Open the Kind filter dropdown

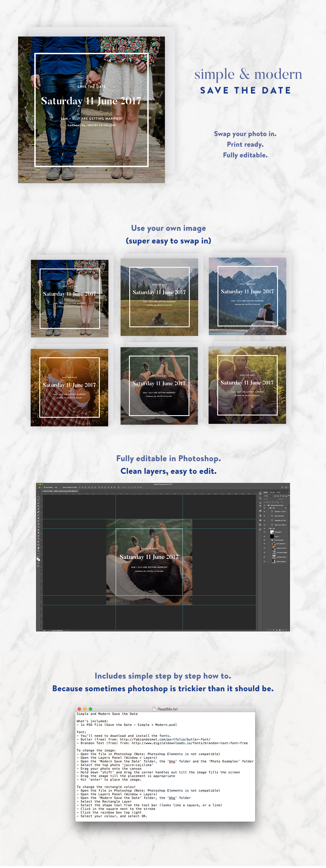tap(268, 496)
